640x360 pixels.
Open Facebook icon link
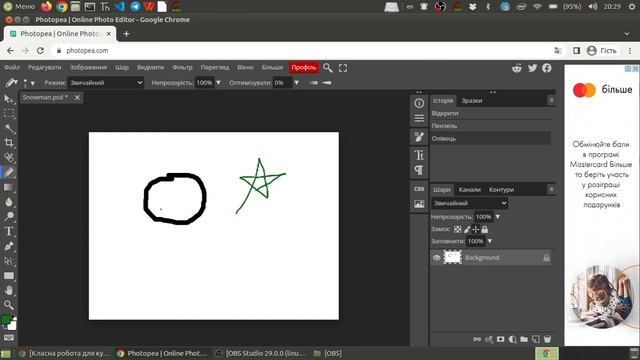pyautogui.click(x=547, y=68)
